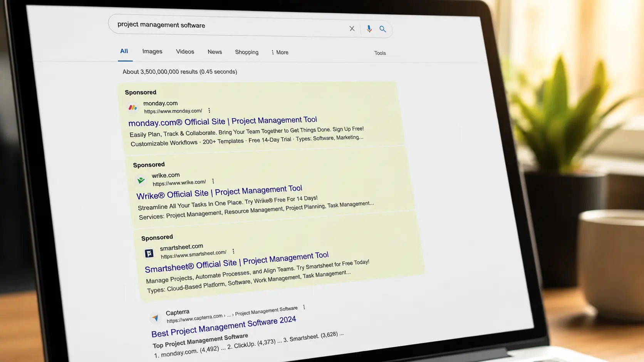Click the https://www.wrike.com/ URL

[x=179, y=182]
